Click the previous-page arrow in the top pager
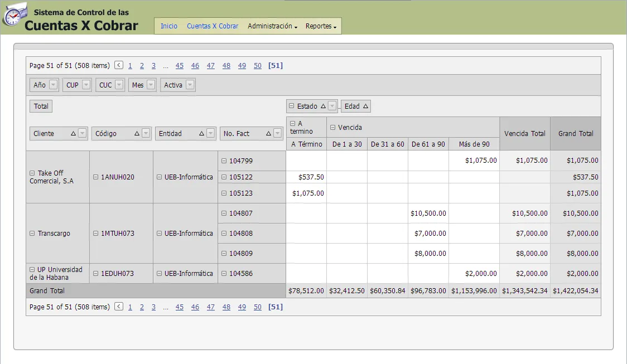 coord(118,65)
